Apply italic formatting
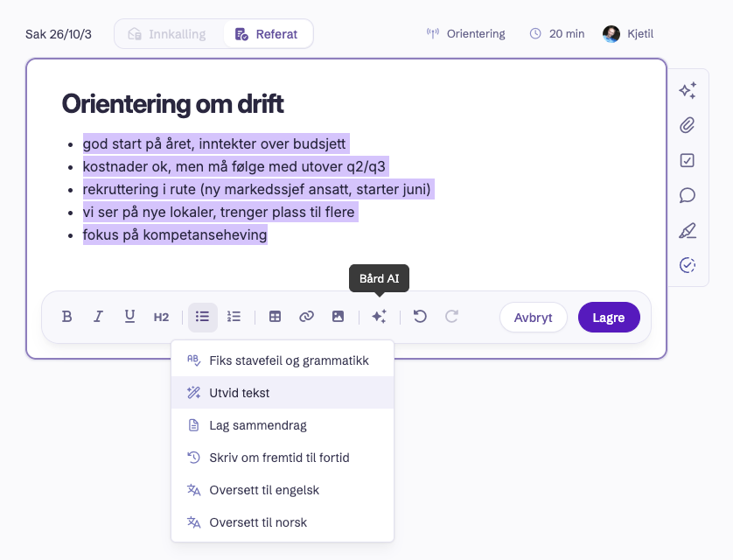The image size is (733, 560). [x=98, y=317]
